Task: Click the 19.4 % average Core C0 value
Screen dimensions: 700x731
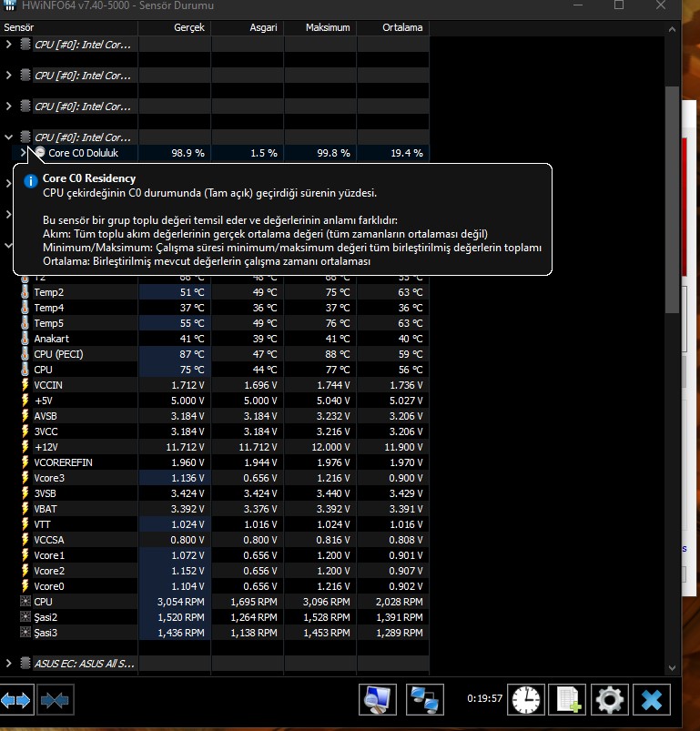Action: (x=406, y=153)
